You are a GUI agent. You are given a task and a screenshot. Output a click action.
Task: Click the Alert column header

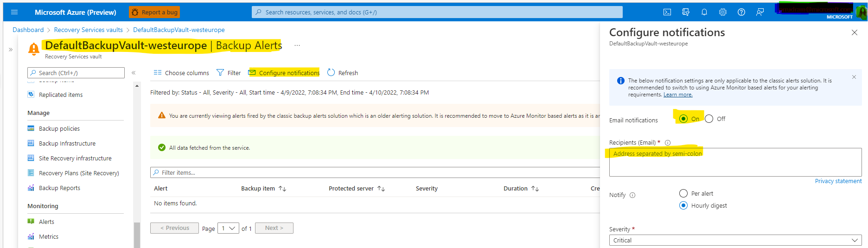[160, 188]
